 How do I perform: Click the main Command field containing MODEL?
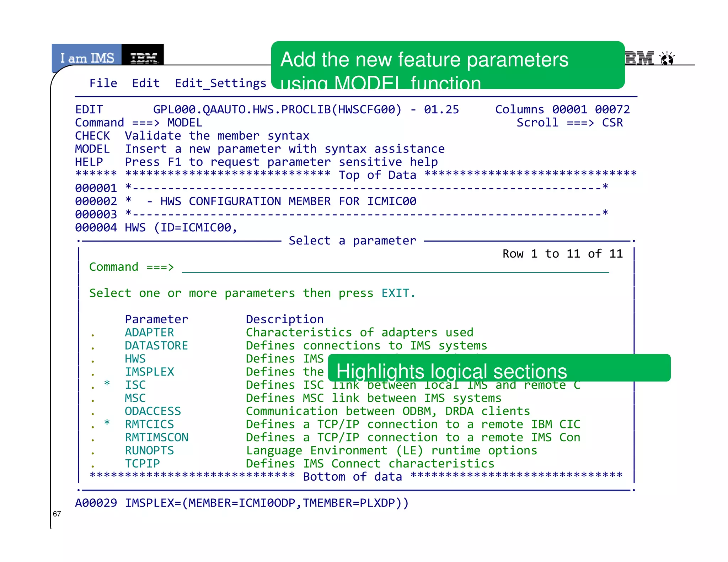click(x=185, y=123)
